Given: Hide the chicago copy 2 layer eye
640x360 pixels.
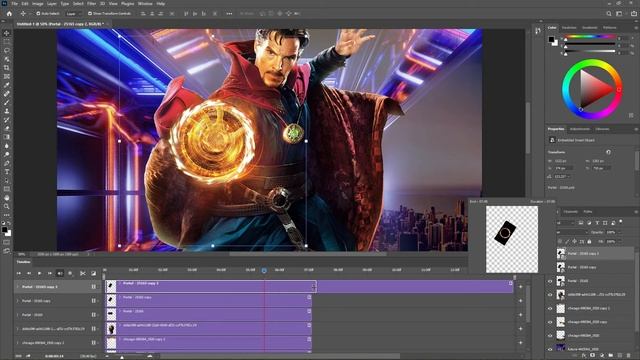Looking at the screenshot, I should point(550,309).
